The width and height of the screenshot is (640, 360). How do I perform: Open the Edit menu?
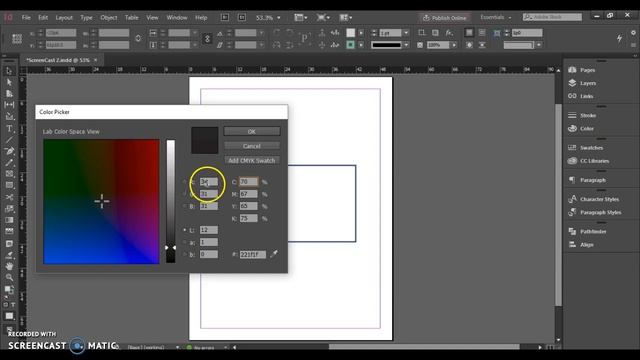43,18
